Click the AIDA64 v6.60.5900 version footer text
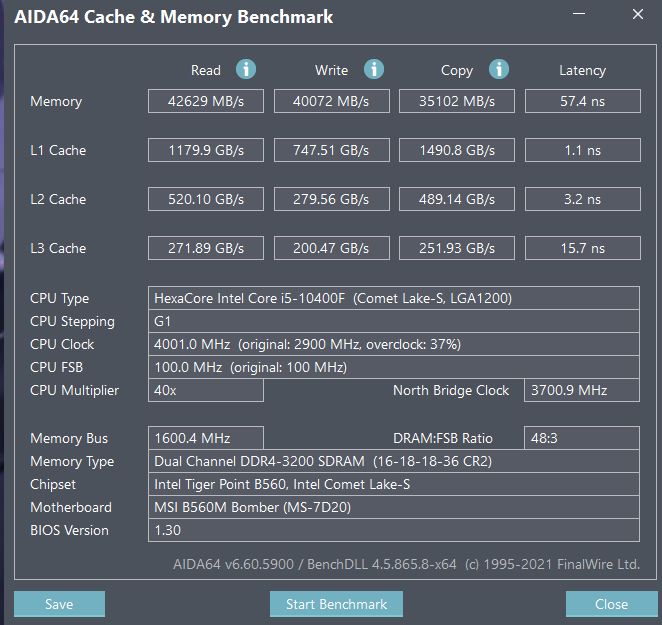662x625 pixels. click(407, 564)
